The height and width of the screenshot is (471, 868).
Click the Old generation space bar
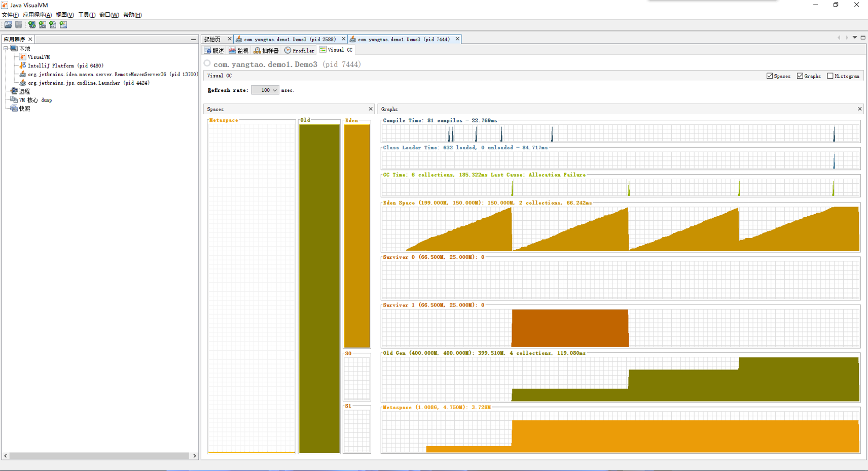pos(319,288)
